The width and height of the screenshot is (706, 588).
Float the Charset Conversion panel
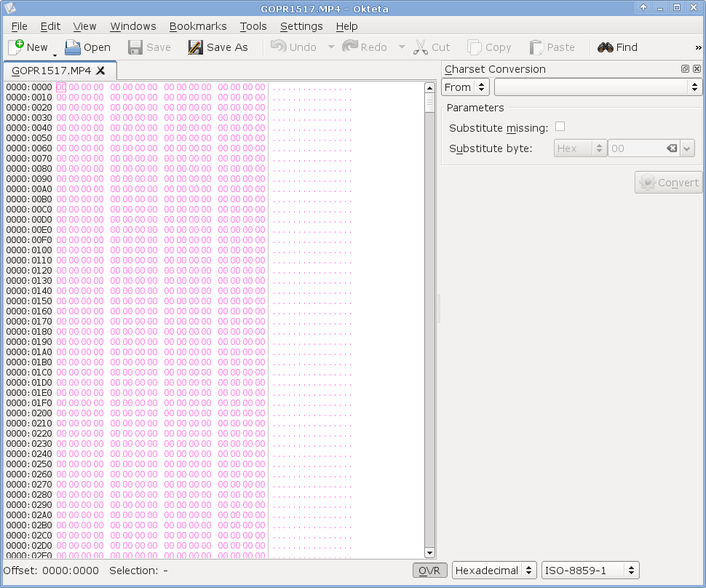685,69
